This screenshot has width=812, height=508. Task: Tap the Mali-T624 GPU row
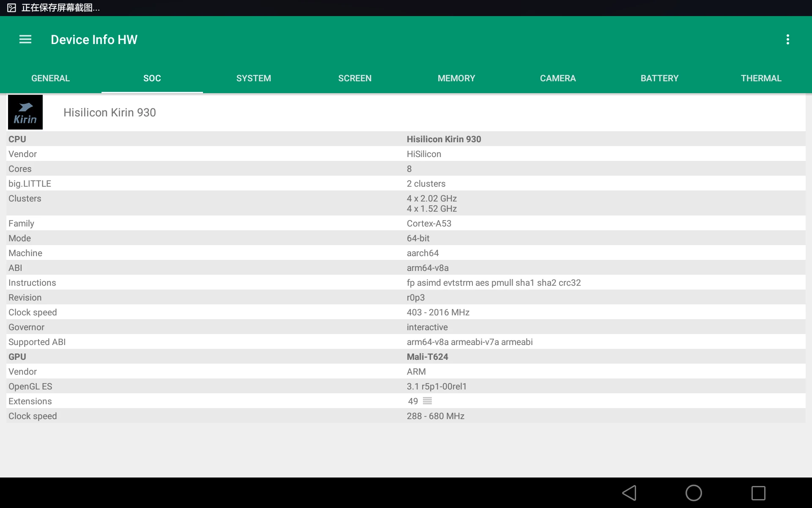click(427, 357)
